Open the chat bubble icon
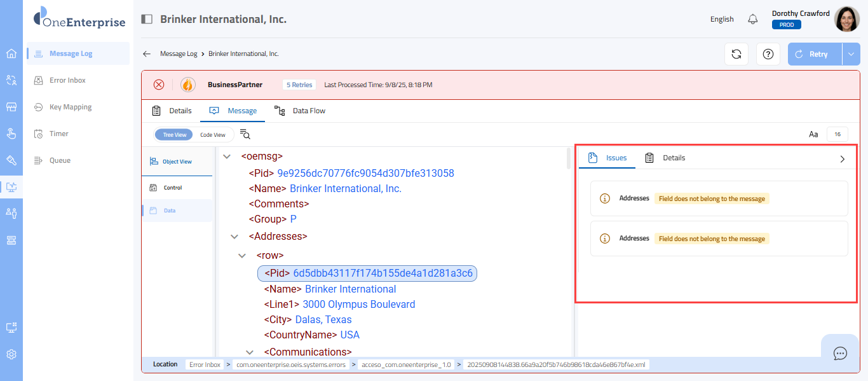Viewport: 868px width, 381px height. point(840,353)
